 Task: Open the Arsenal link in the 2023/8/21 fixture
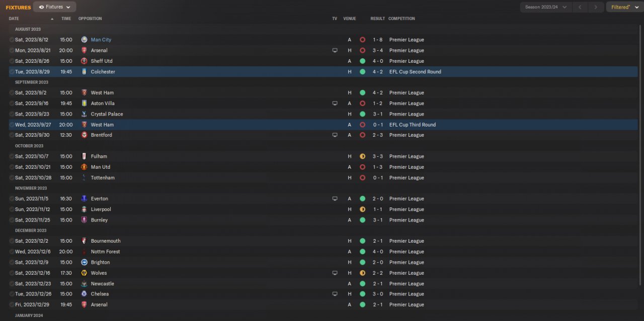click(x=99, y=50)
